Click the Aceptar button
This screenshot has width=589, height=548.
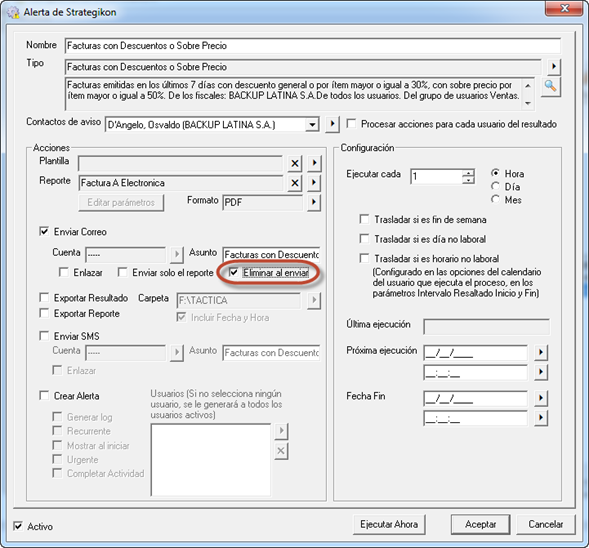(x=480, y=524)
